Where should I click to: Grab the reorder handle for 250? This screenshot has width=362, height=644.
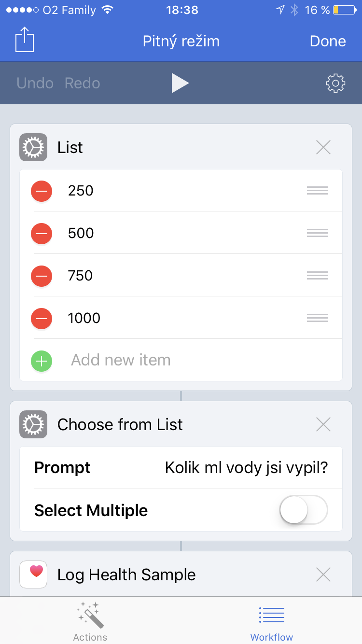[x=317, y=191]
